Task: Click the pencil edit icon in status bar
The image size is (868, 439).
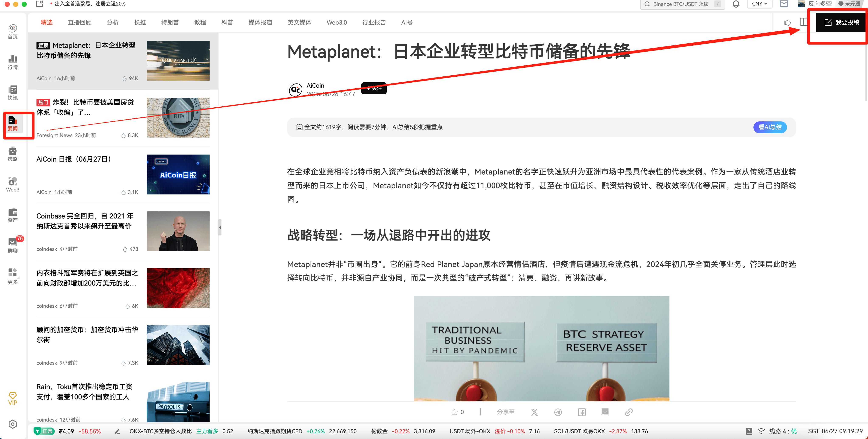Action: click(117, 431)
